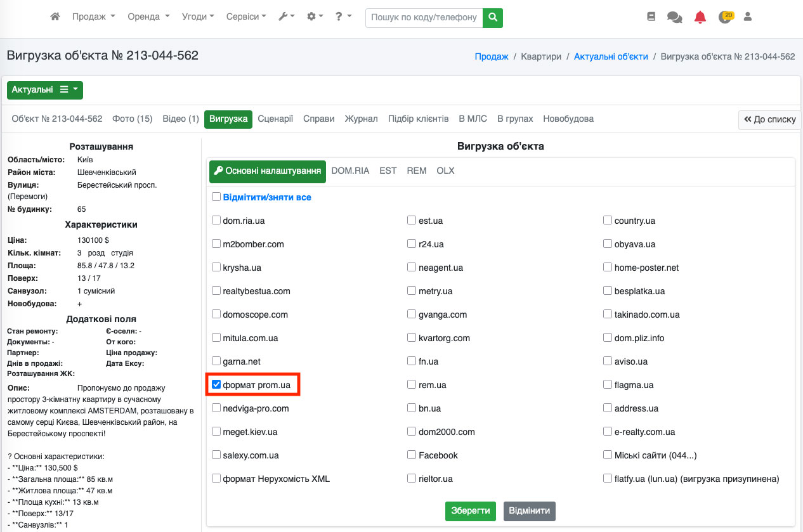Image resolution: width=803 pixels, height=532 pixels.
Task: Open the user profile icon
Action: click(747, 17)
